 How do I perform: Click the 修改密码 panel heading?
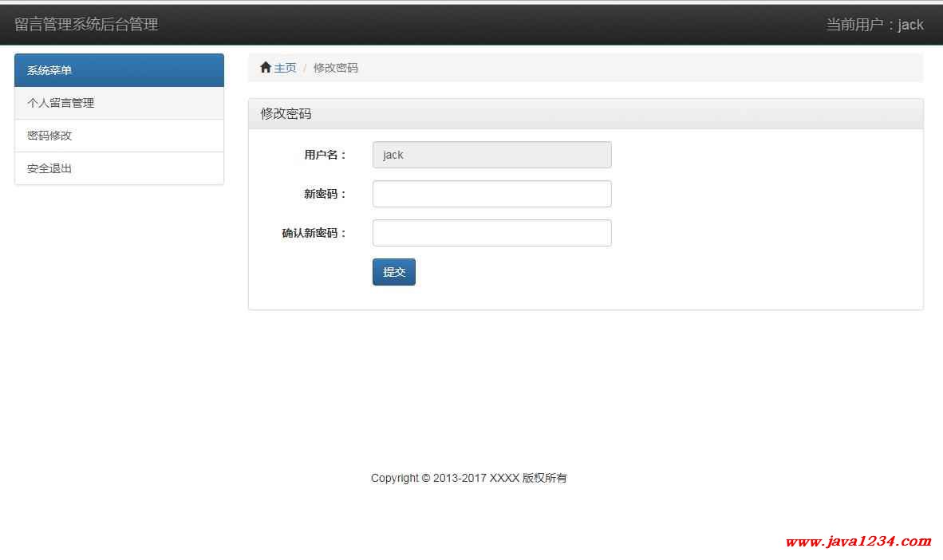point(286,114)
